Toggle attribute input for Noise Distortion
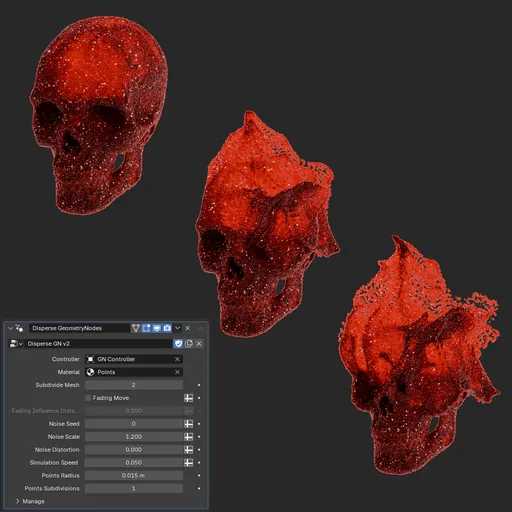 [x=189, y=450]
